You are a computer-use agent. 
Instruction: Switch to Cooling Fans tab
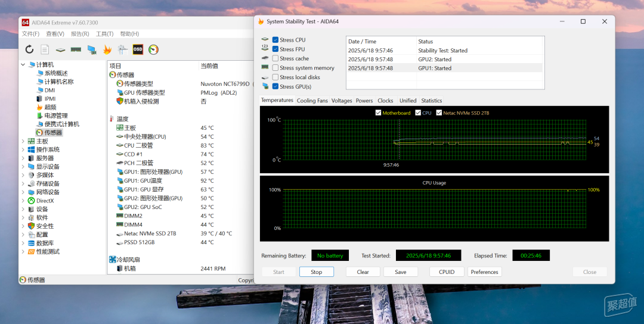coord(312,101)
